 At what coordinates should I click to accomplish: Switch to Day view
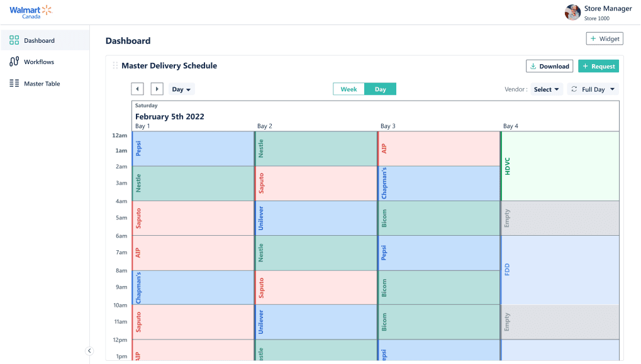(x=380, y=89)
